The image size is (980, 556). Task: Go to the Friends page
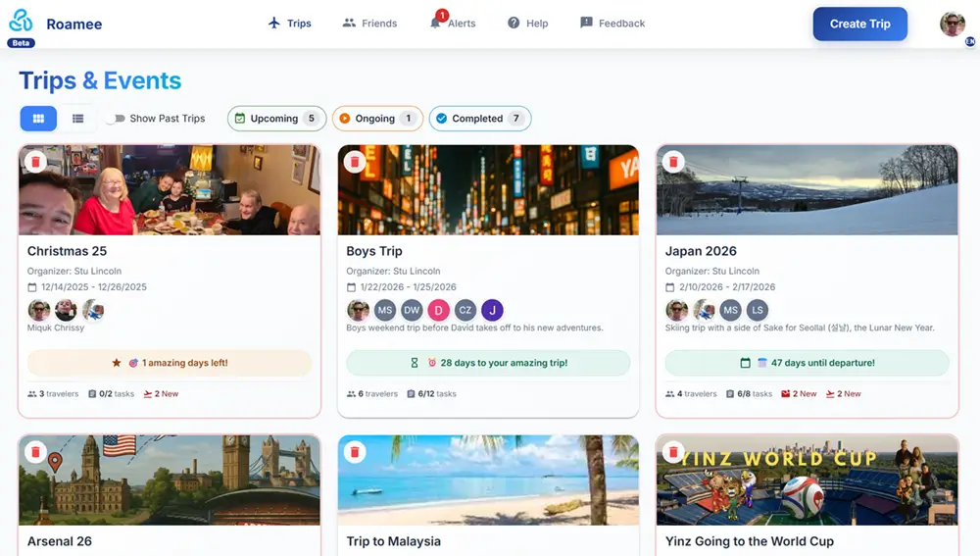click(369, 24)
